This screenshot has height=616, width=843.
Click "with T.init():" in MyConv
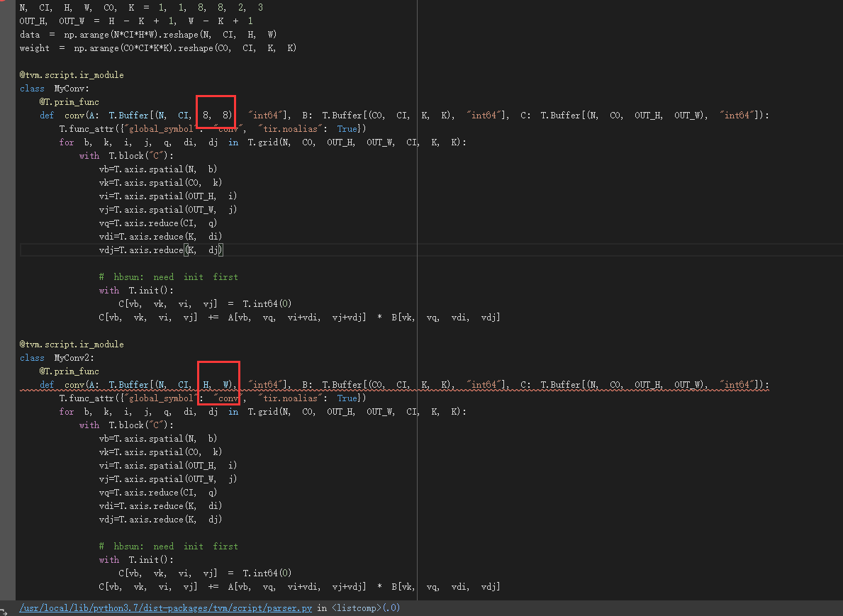click(x=136, y=290)
